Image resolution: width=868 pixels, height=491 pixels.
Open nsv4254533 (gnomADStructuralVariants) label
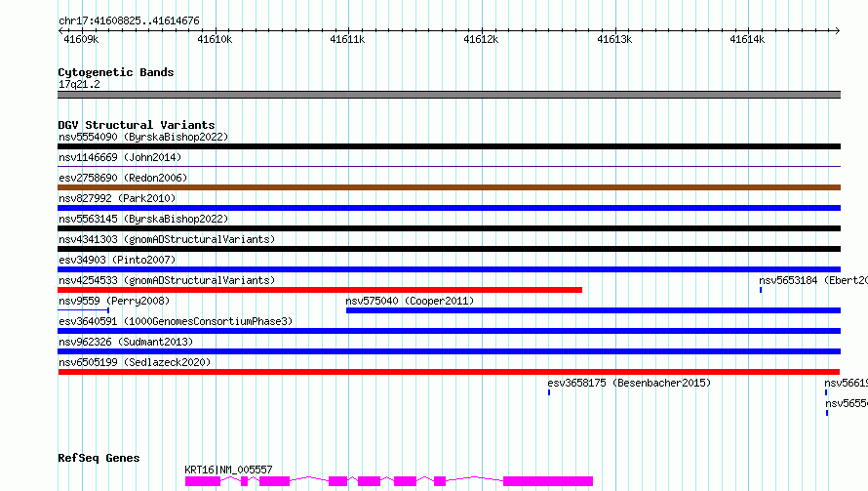[167, 280]
